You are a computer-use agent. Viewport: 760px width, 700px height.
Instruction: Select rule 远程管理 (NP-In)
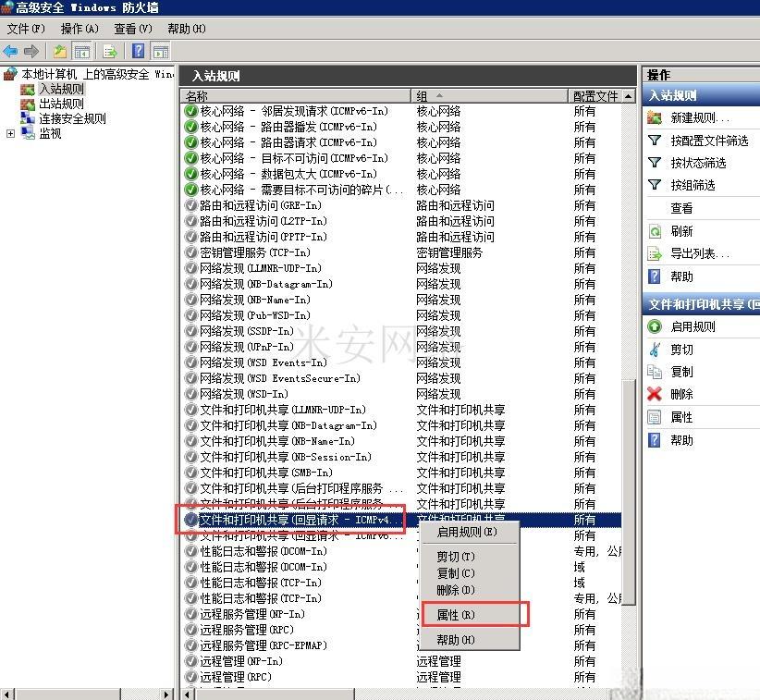tap(241, 661)
